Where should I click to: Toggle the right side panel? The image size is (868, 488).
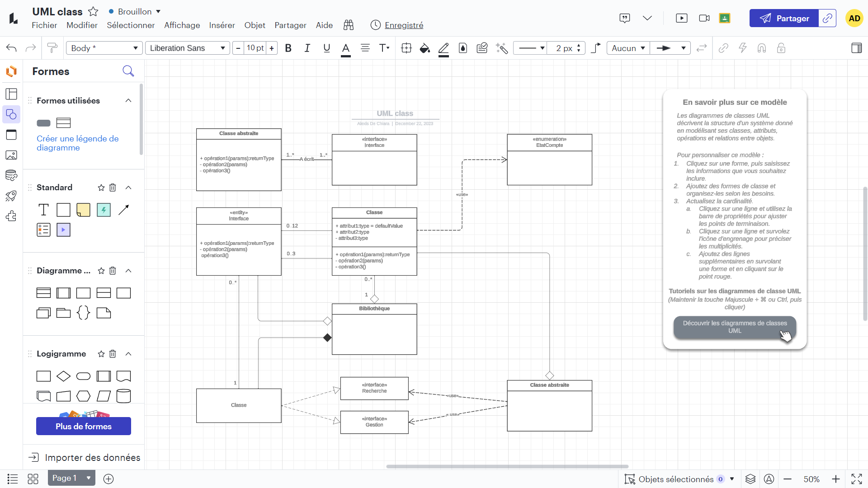pos(856,48)
